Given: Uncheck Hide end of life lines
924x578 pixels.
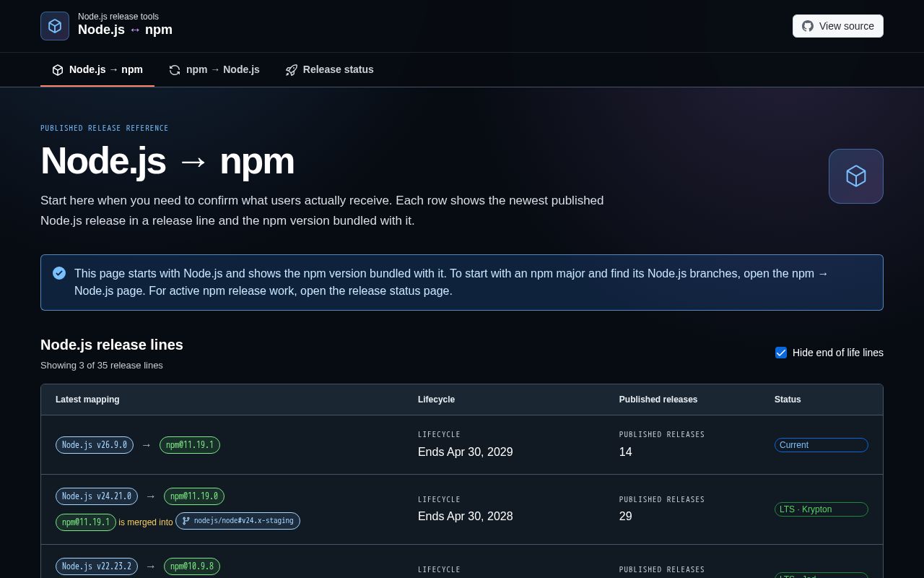Looking at the screenshot, I should 781,353.
